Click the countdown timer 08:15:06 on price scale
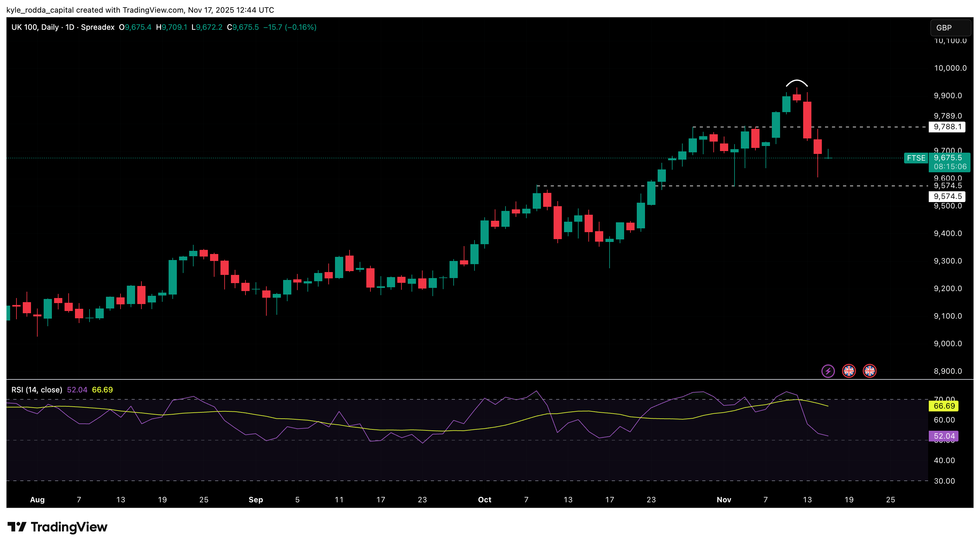This screenshot has width=980, height=546. click(950, 167)
